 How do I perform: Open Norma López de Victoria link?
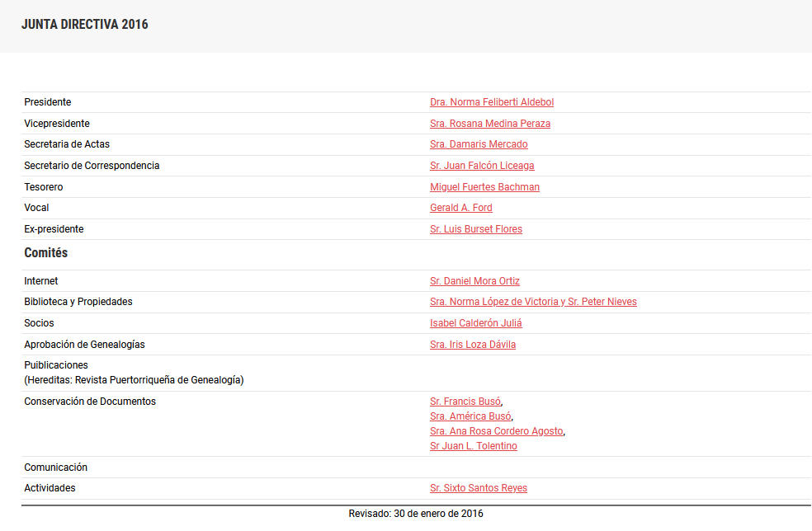(495, 302)
